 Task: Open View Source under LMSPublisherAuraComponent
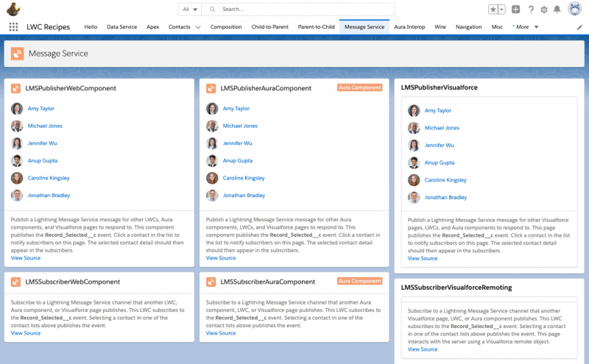click(x=221, y=258)
